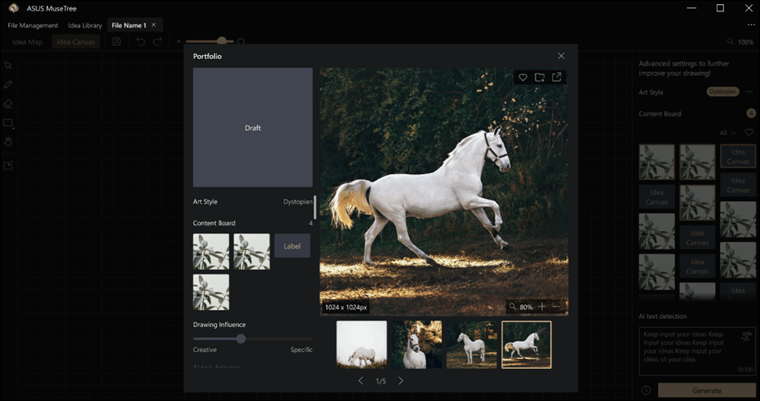
Task: Switch to the Idea Canvas view
Action: 76,42
